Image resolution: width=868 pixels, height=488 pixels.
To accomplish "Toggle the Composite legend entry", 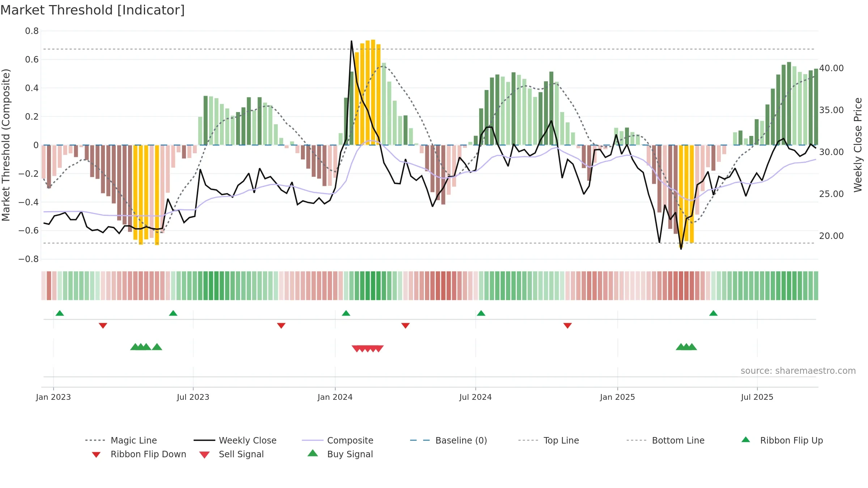I will (x=337, y=440).
